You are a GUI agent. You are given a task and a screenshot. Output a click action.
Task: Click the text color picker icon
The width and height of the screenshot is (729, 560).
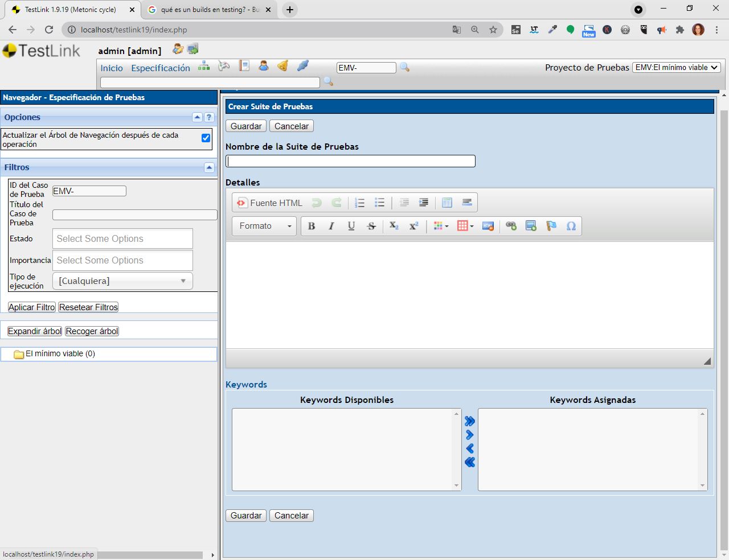[440, 226]
